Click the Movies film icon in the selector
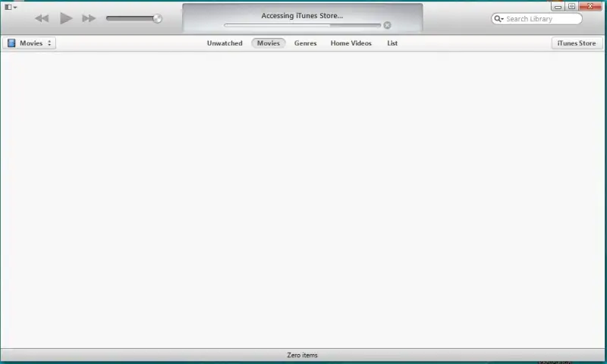This screenshot has width=607, height=364. point(11,43)
